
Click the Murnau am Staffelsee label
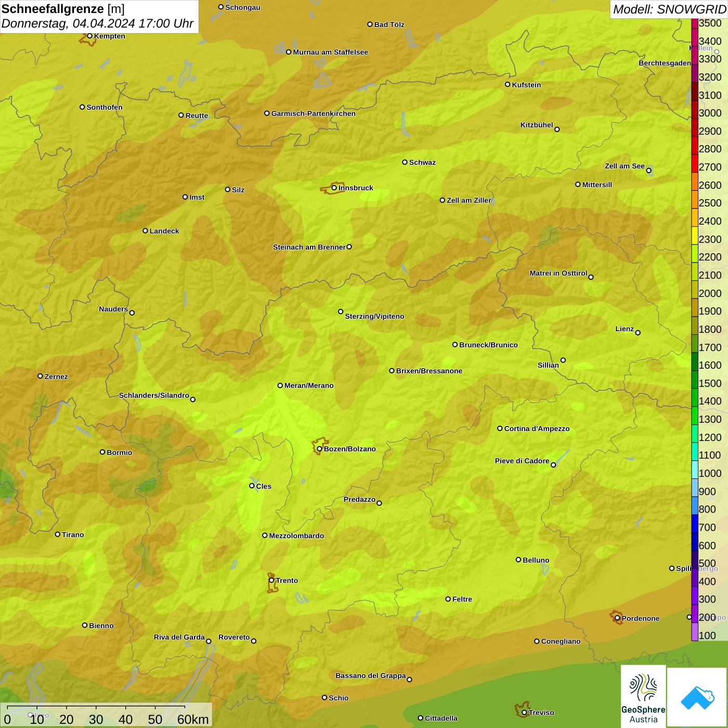(330, 52)
